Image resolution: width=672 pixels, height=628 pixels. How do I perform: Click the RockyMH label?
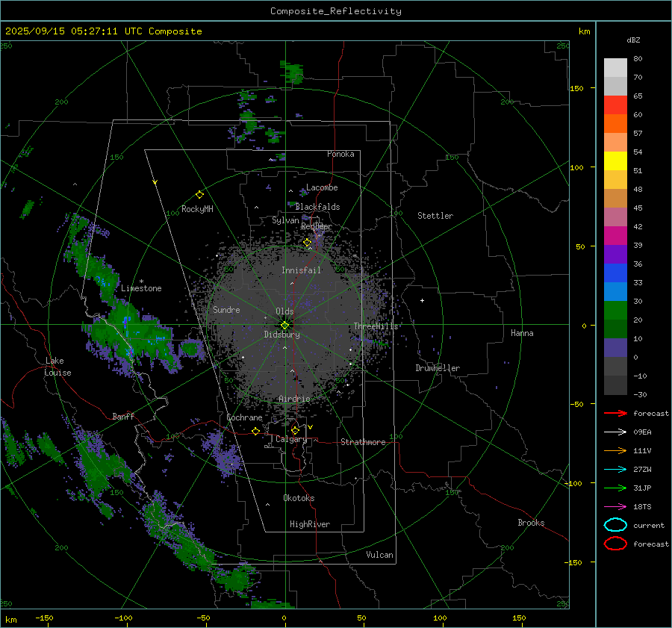pyautogui.click(x=197, y=209)
